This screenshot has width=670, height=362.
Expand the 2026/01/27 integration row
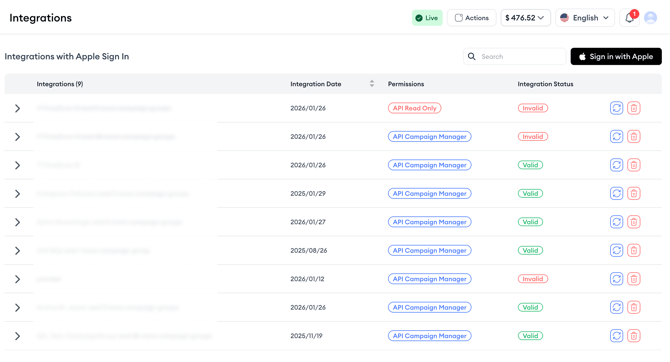[18, 222]
